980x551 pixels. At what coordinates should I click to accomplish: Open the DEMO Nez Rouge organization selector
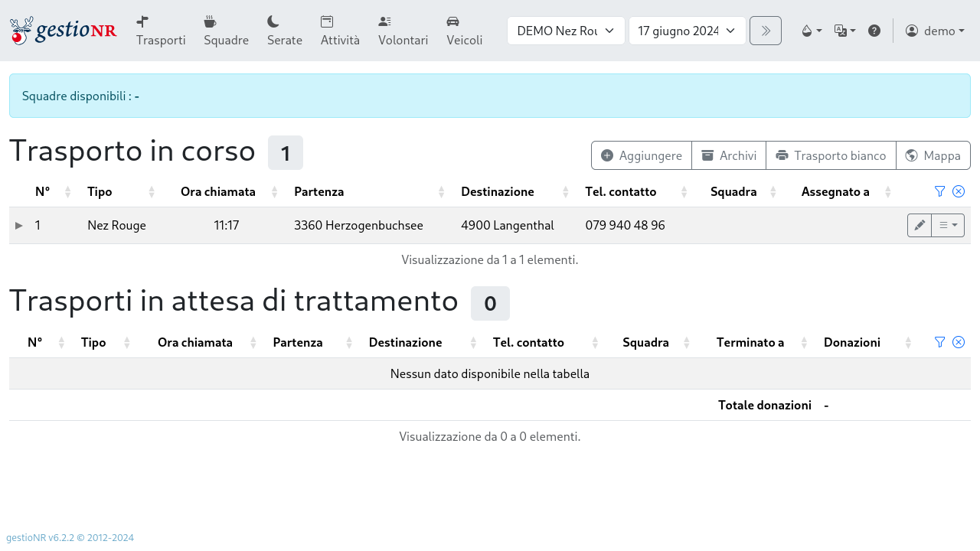tap(566, 31)
